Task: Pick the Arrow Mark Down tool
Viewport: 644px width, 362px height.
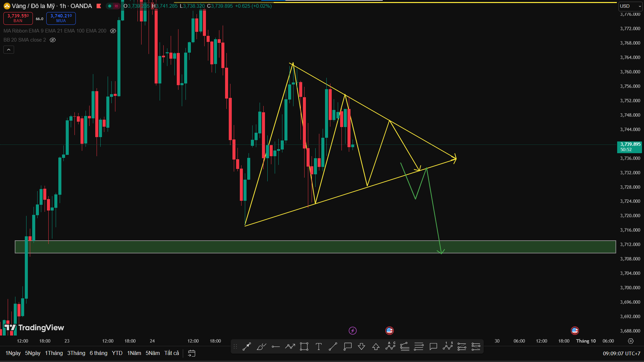Action: tap(362, 347)
